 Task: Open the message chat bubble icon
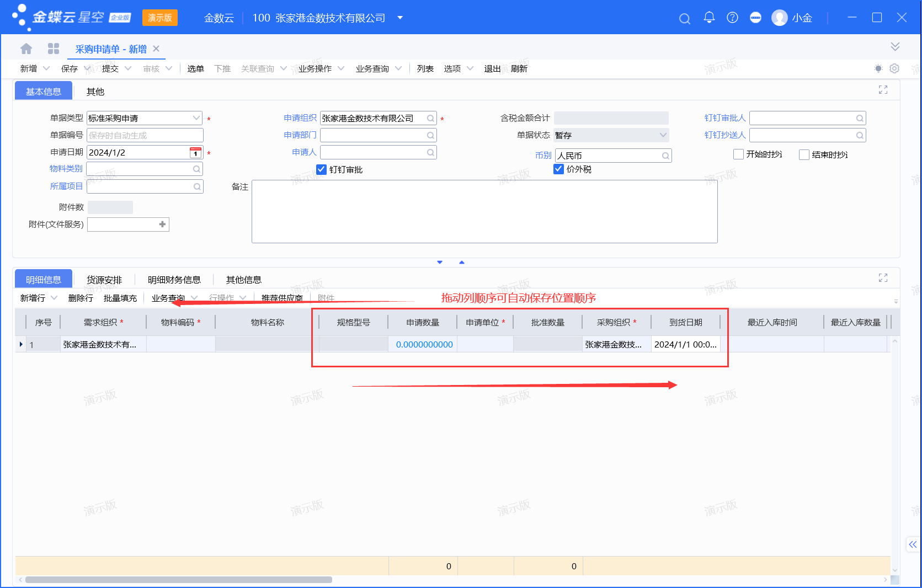(755, 18)
